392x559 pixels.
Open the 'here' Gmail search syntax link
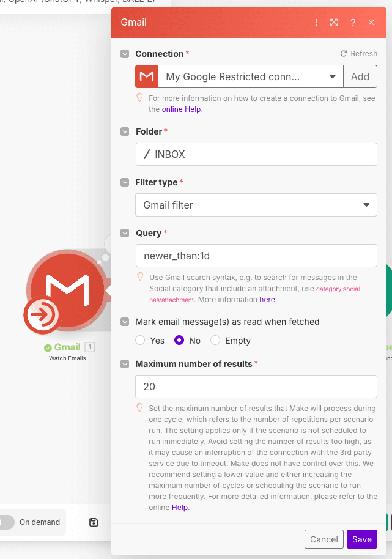click(267, 300)
